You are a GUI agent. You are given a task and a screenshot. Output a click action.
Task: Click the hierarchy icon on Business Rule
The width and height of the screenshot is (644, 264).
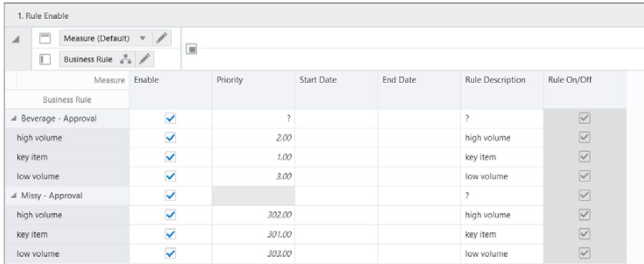[x=126, y=58]
